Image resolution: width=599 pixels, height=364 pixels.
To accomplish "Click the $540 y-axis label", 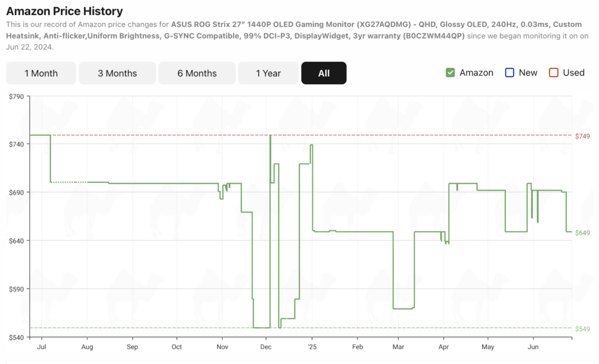I will 16,337.
